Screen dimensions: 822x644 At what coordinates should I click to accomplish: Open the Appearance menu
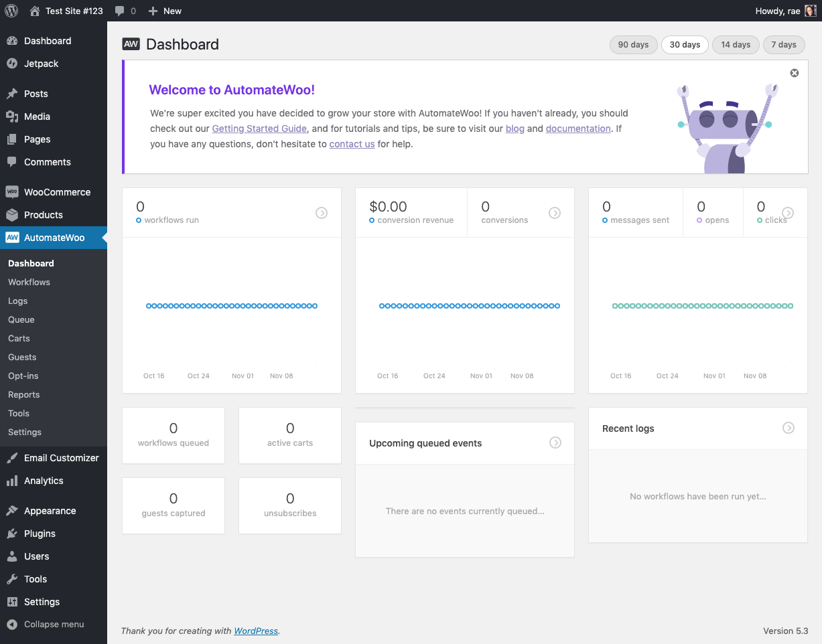[x=54, y=511]
